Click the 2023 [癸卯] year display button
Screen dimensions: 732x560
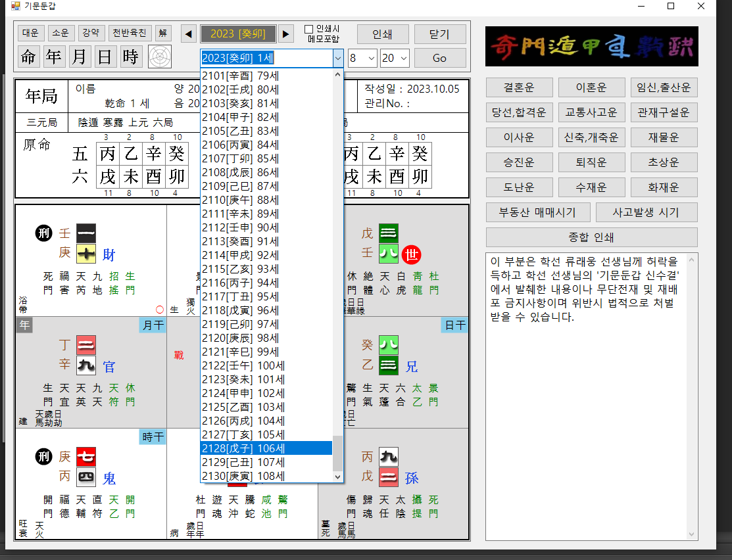(238, 34)
